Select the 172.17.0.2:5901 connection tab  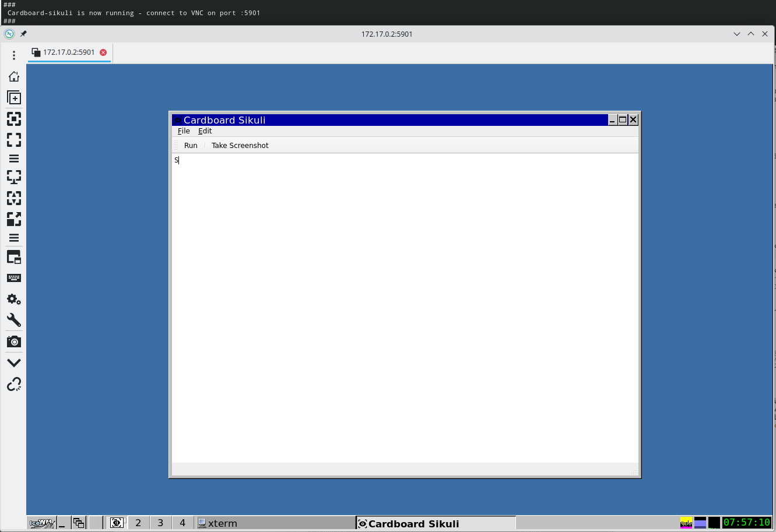coord(69,52)
